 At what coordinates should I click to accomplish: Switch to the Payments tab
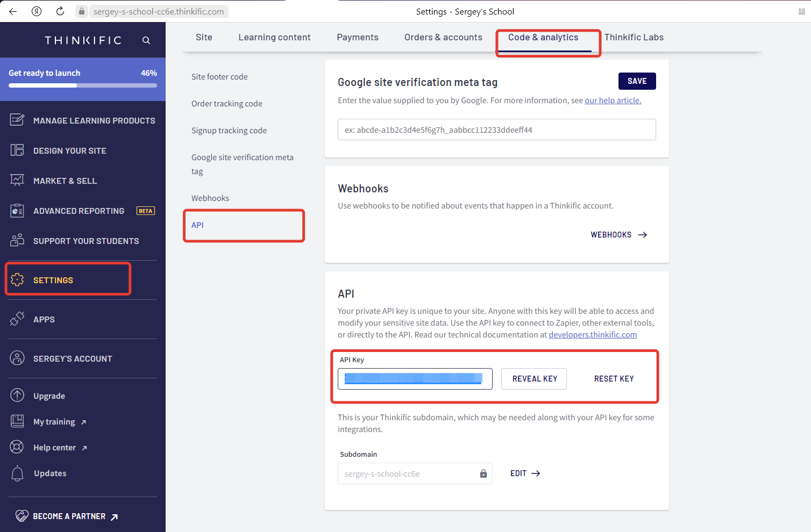tap(358, 37)
